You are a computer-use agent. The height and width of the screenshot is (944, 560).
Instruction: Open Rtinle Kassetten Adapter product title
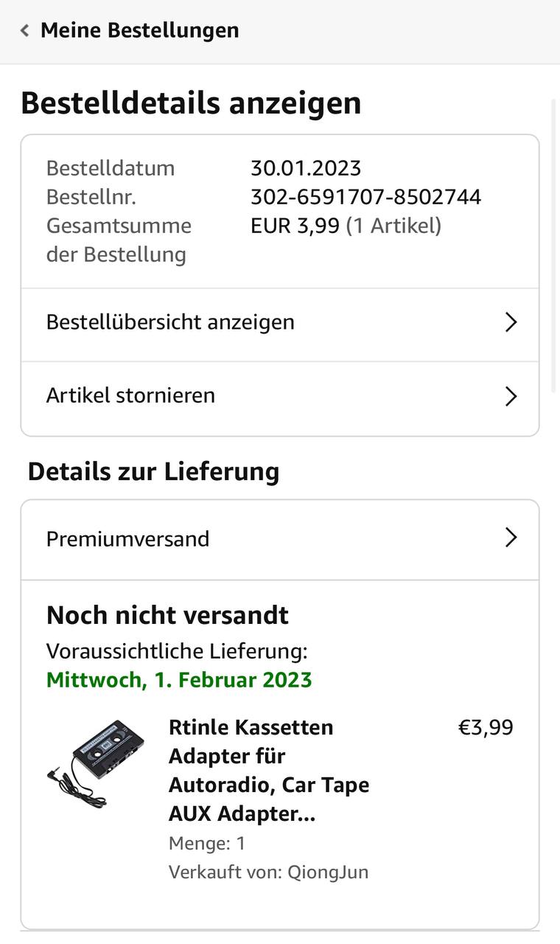(268, 771)
